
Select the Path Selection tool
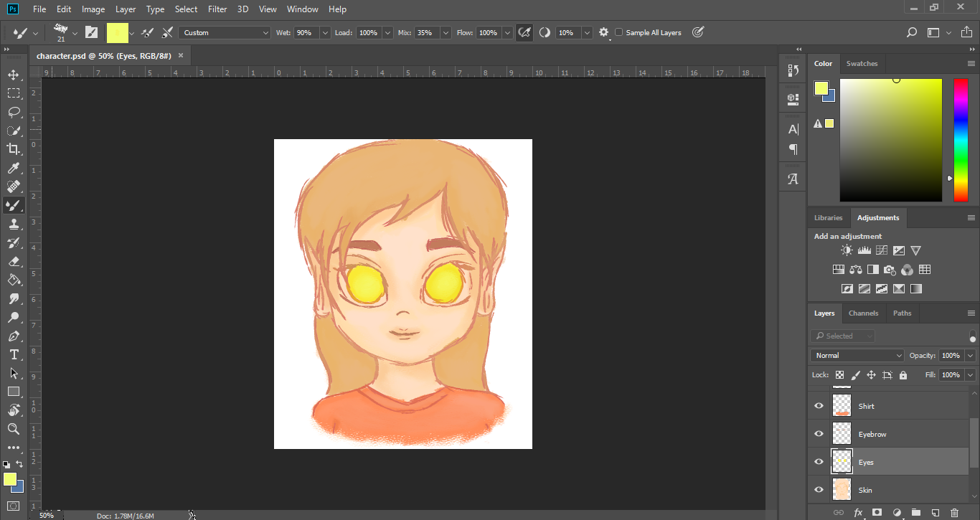(x=14, y=373)
